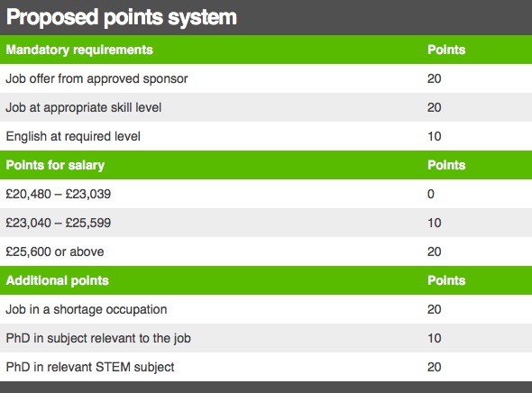The height and width of the screenshot is (393, 532).
Task: Select the 'Additional points' header
Action: [x=58, y=280]
